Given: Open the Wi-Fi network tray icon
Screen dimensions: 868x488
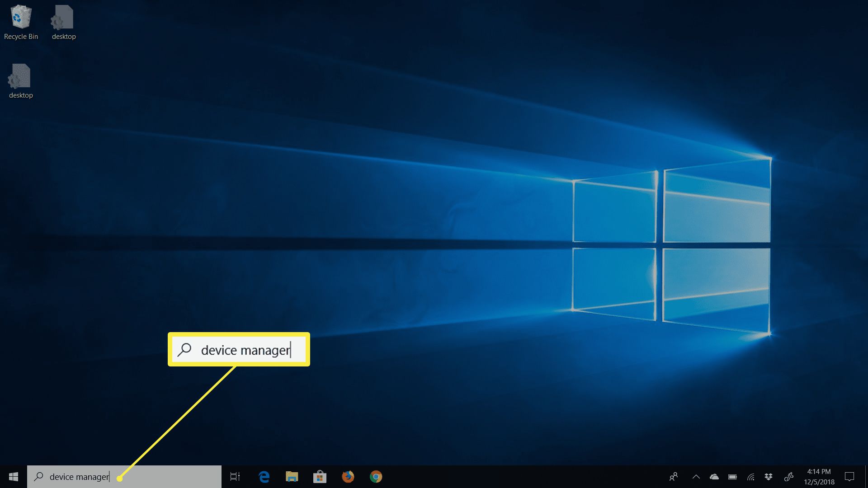Looking at the screenshot, I should (751, 477).
